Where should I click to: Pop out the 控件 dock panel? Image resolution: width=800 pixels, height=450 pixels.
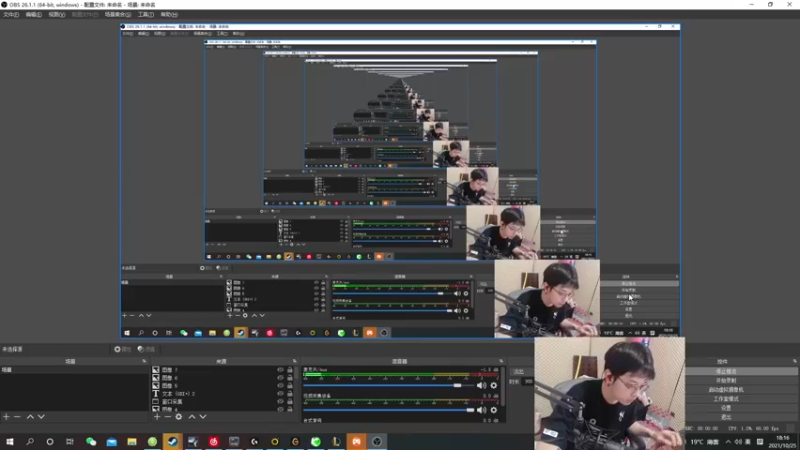[794, 361]
